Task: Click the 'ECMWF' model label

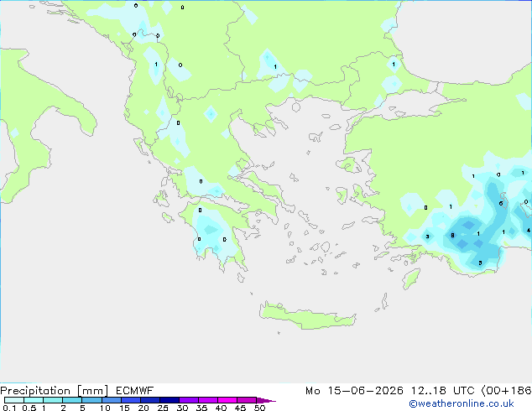Action: (x=135, y=391)
